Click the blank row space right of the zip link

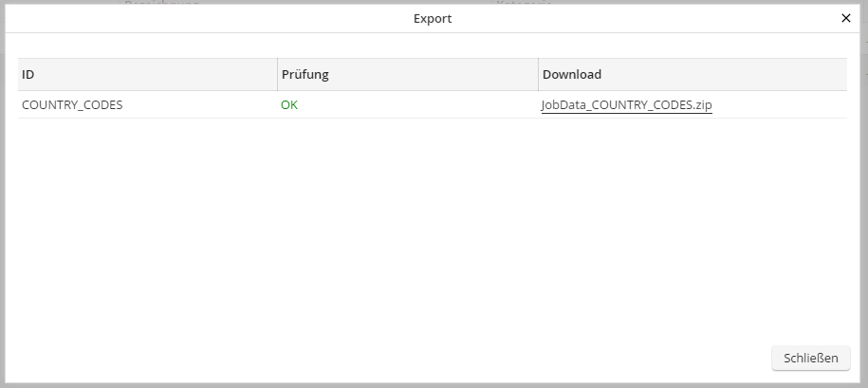pyautogui.click(x=778, y=105)
